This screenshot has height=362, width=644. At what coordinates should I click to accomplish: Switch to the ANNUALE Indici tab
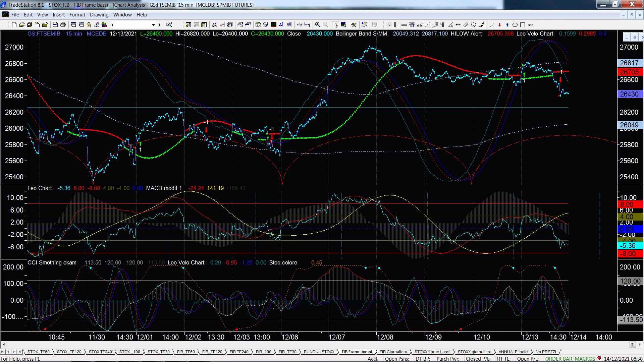tap(513, 352)
